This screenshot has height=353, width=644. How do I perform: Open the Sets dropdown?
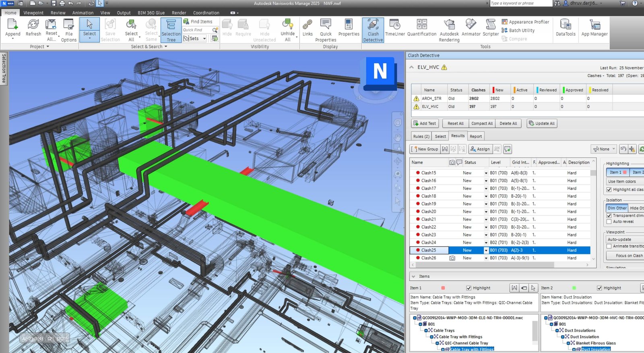[x=204, y=39]
